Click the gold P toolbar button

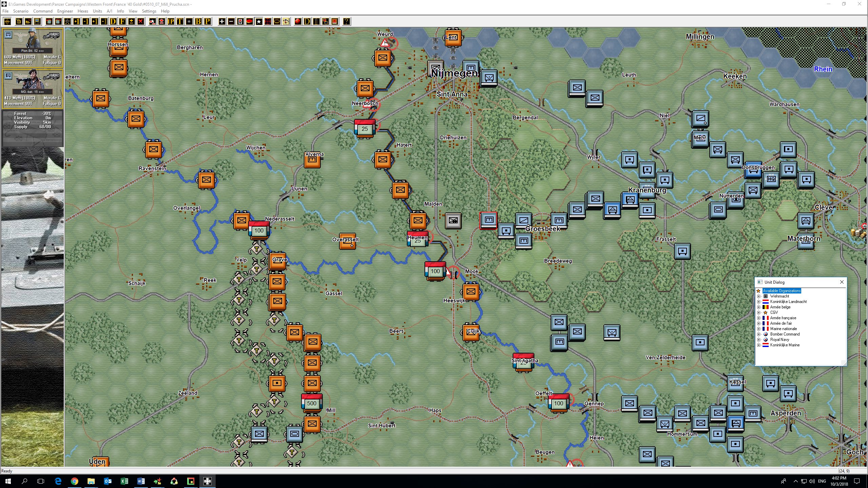(x=207, y=22)
